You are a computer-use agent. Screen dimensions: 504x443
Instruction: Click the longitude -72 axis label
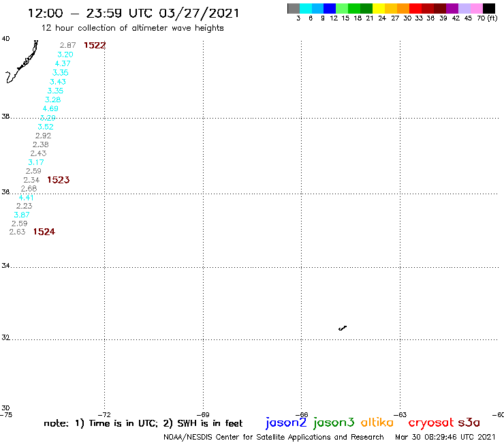click(x=104, y=414)
